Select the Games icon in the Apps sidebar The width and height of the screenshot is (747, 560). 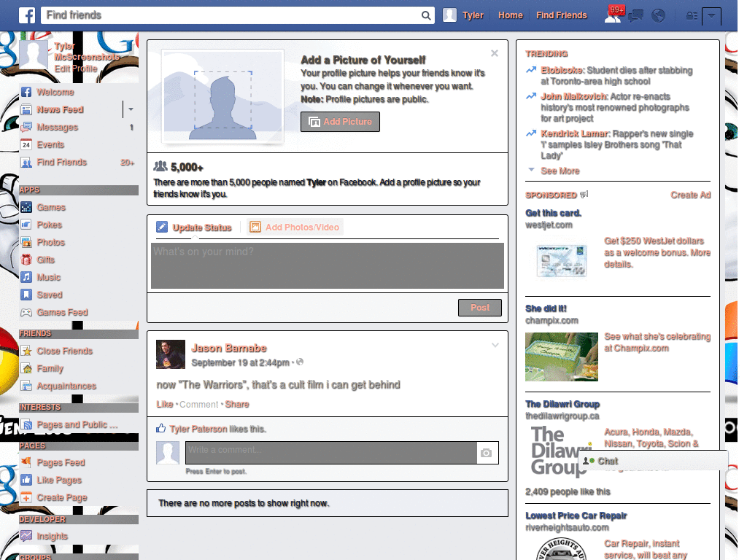pos(27,207)
